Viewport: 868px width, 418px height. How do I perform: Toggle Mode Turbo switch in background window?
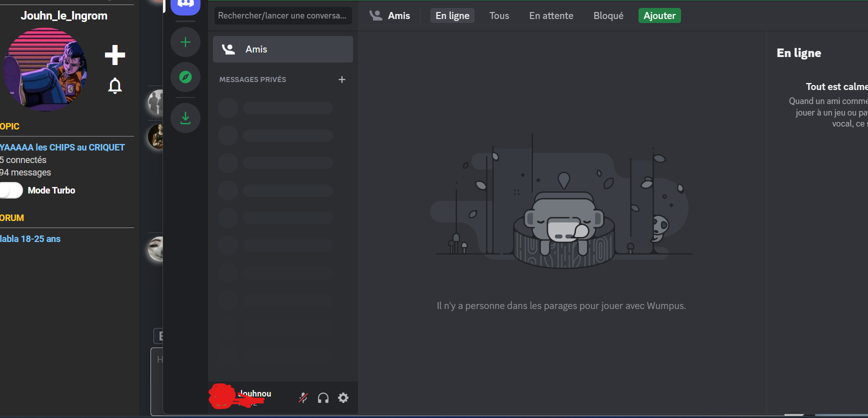point(11,190)
